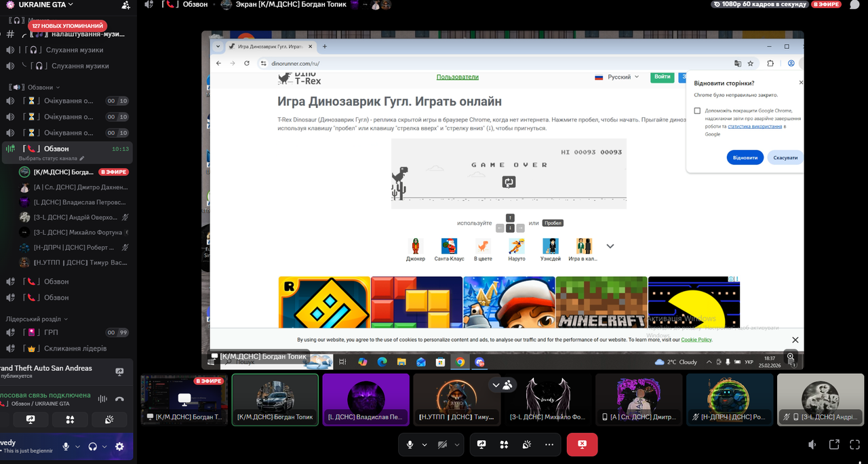Open more options (three dots) in the call bar
The width and height of the screenshot is (868, 464).
point(549,444)
